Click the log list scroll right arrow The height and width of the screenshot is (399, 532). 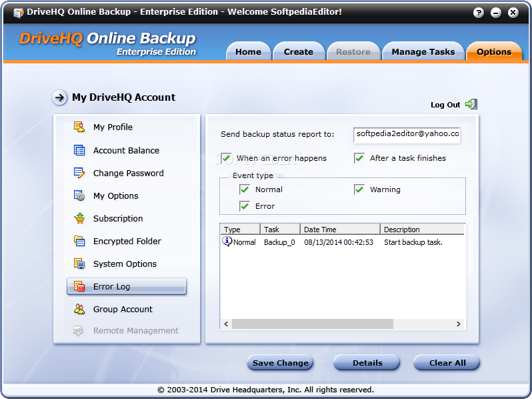coord(459,324)
